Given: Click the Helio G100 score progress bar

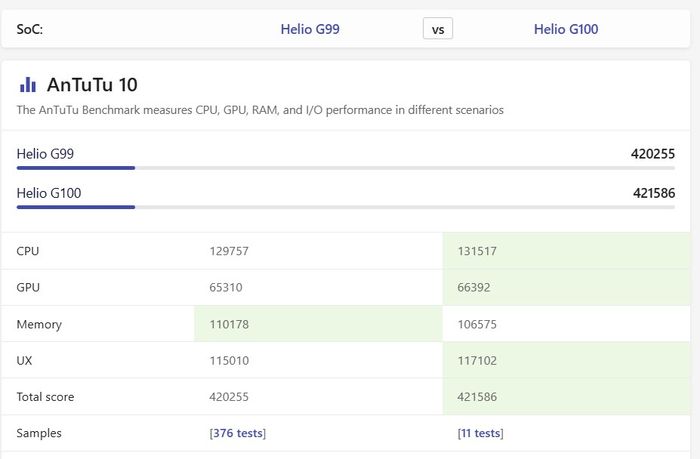Looking at the screenshot, I should tap(346, 207).
